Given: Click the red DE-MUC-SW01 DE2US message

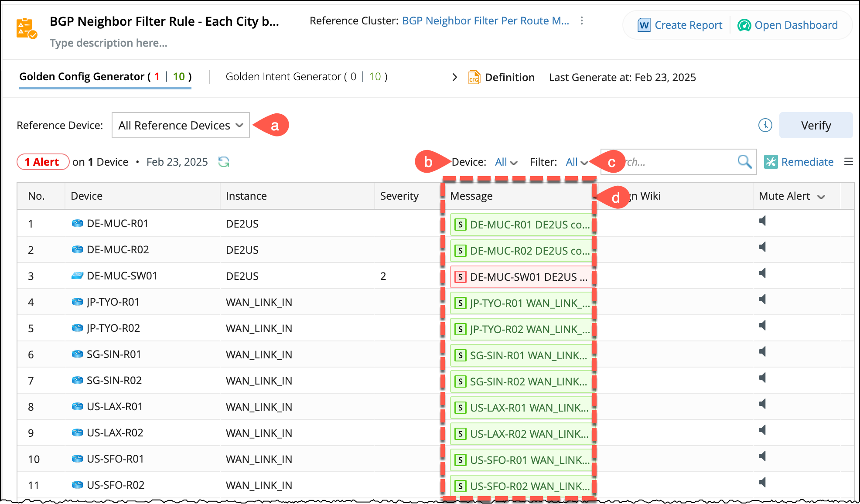Looking at the screenshot, I should click(522, 277).
